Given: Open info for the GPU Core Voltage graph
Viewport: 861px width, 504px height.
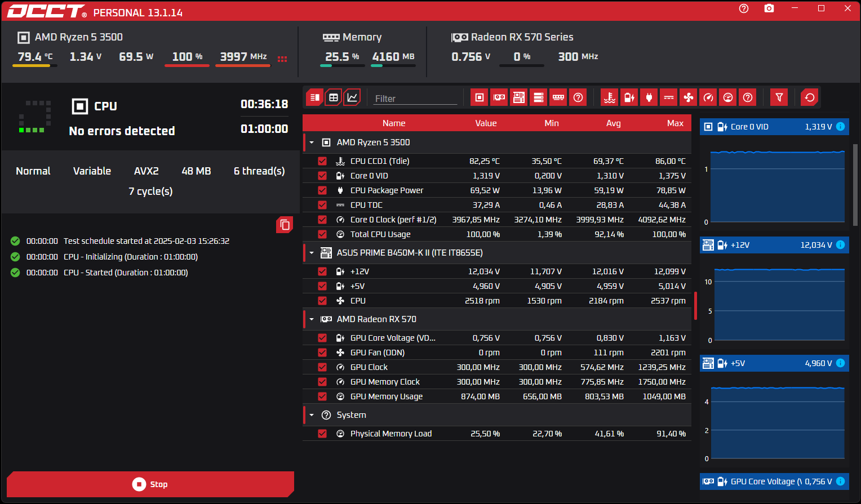Looking at the screenshot, I should pyautogui.click(x=841, y=481).
